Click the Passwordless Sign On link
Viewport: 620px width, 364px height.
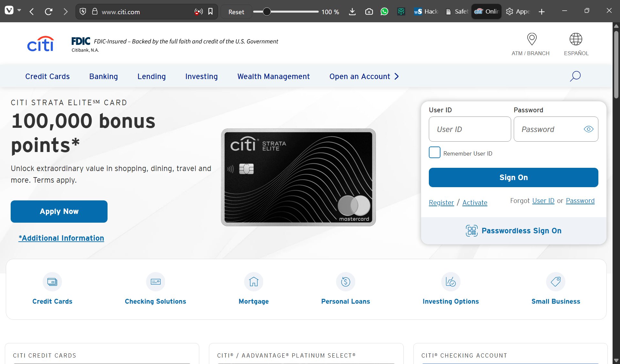point(522,231)
